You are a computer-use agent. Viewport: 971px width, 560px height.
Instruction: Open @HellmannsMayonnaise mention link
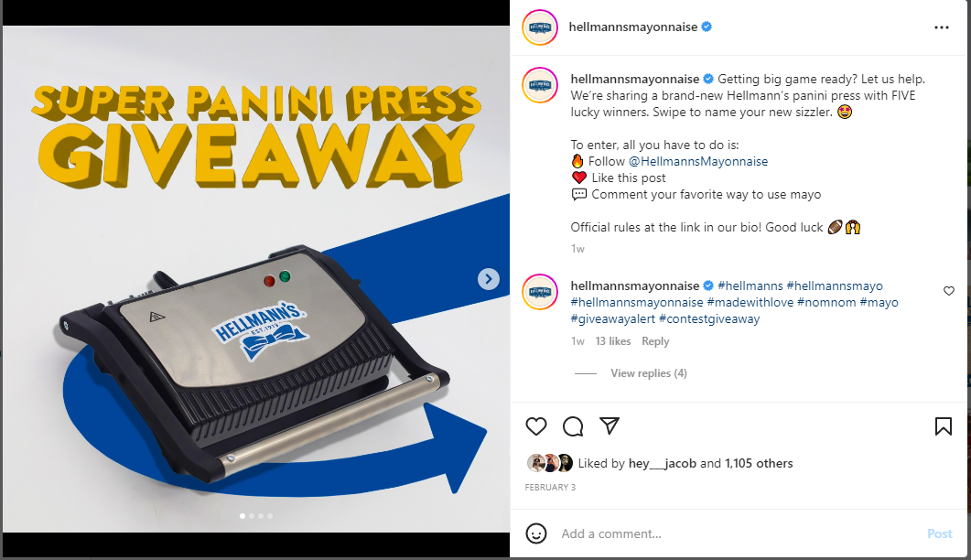click(698, 161)
